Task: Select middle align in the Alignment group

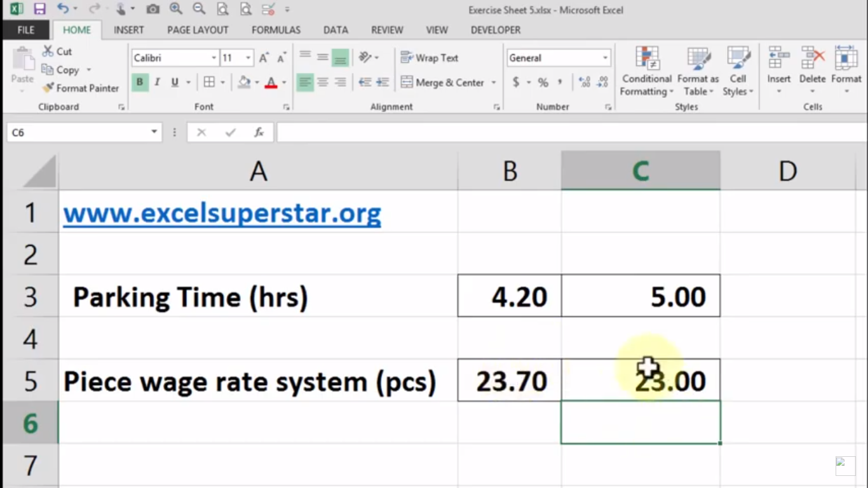Action: (323, 58)
